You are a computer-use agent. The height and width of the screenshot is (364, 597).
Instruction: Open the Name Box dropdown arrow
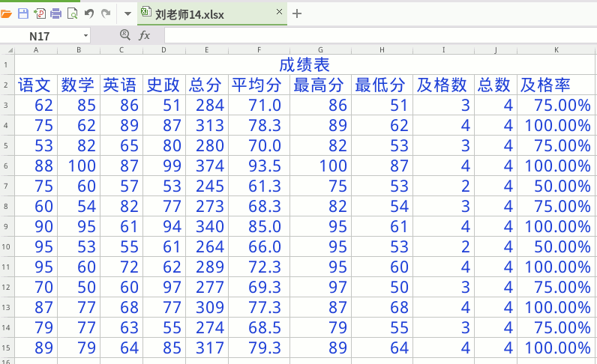click(85, 36)
